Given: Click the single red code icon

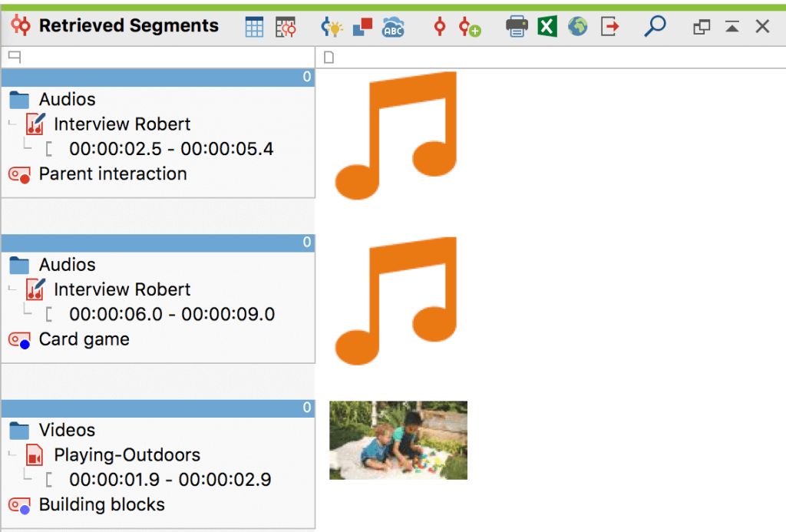Looking at the screenshot, I should pos(439,27).
